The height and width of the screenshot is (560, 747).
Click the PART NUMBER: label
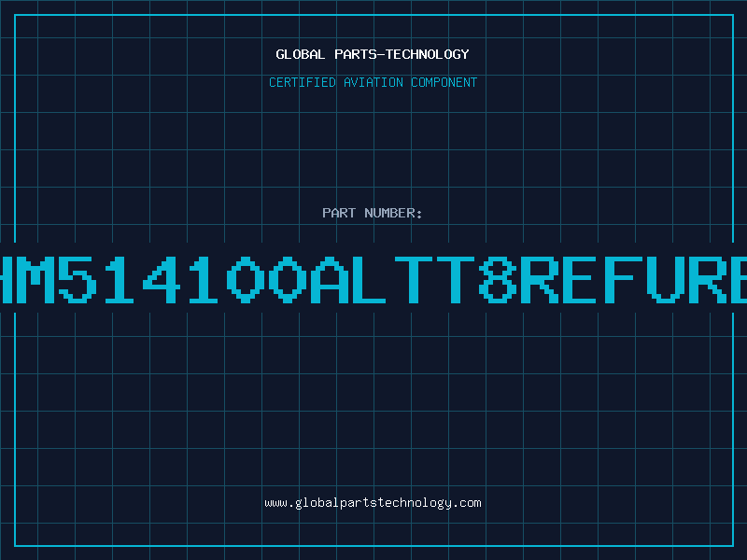pos(373,213)
